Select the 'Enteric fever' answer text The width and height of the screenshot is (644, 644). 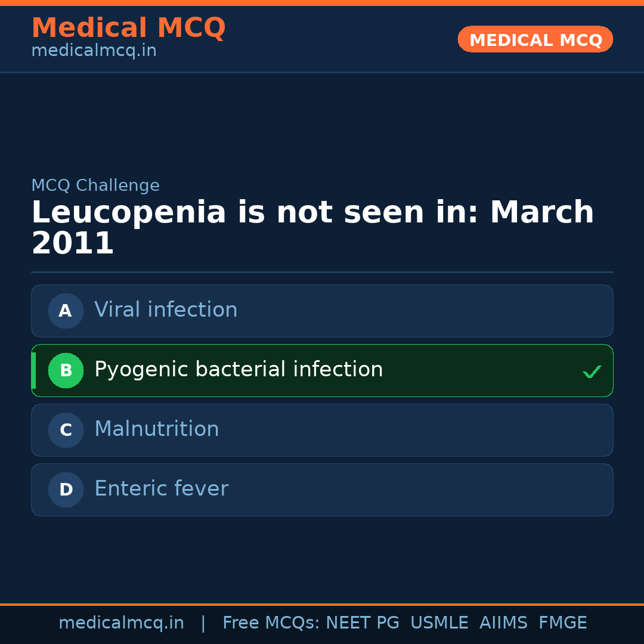[161, 489]
